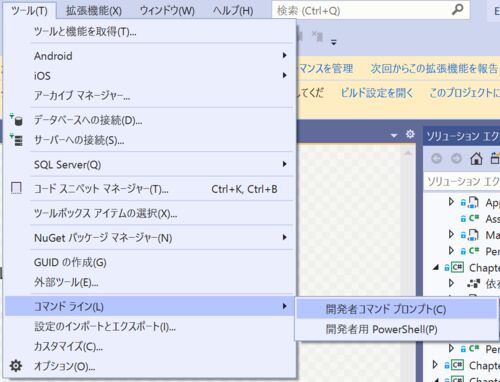Launch 開発者用 PowerShell(P)
This screenshot has width=500, height=382.
396,329
